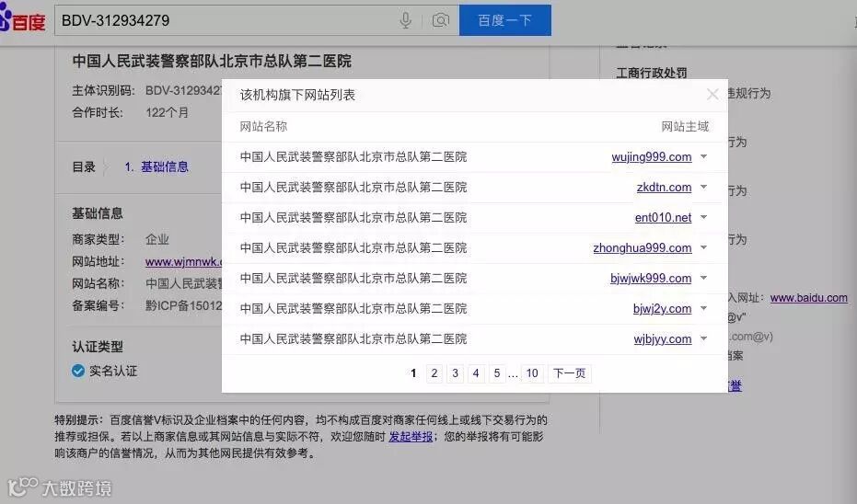Open the zhonghua999.com link
The width and height of the screenshot is (857, 504).
click(x=643, y=248)
